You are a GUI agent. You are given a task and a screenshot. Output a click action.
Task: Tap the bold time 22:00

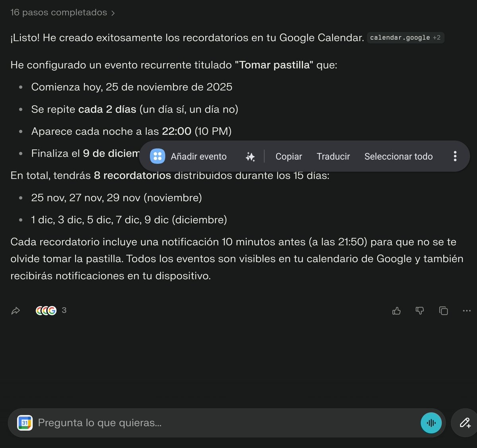[x=176, y=131]
